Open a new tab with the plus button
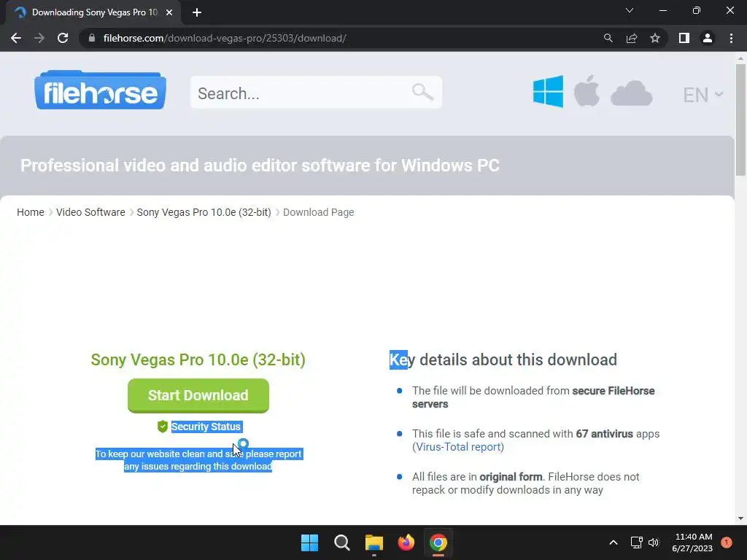The width and height of the screenshot is (747, 560). coord(197,12)
